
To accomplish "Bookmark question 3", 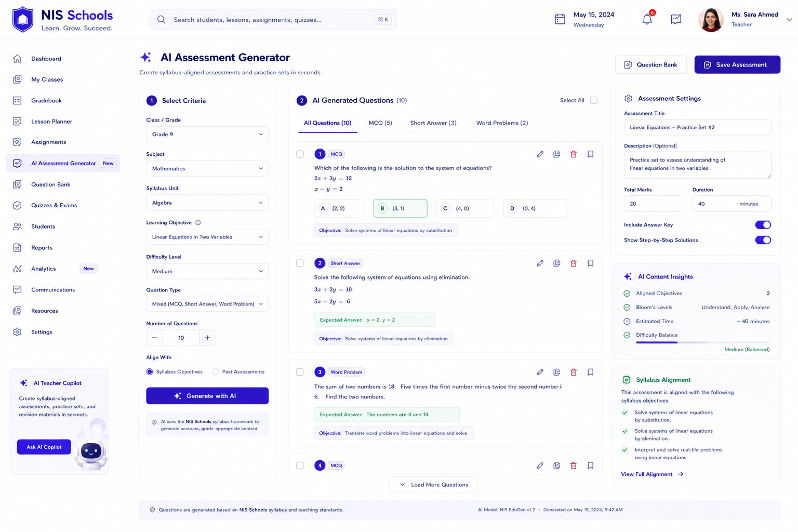I will click(x=590, y=372).
